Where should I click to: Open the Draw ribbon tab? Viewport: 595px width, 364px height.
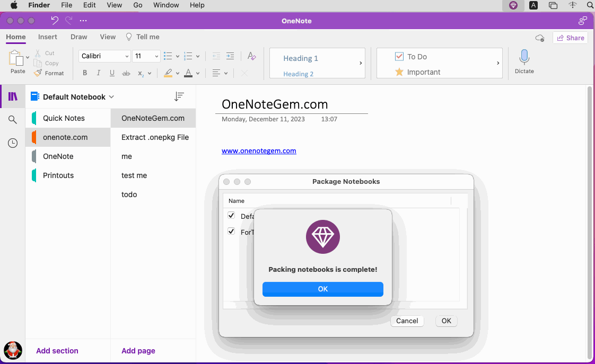[x=79, y=37]
